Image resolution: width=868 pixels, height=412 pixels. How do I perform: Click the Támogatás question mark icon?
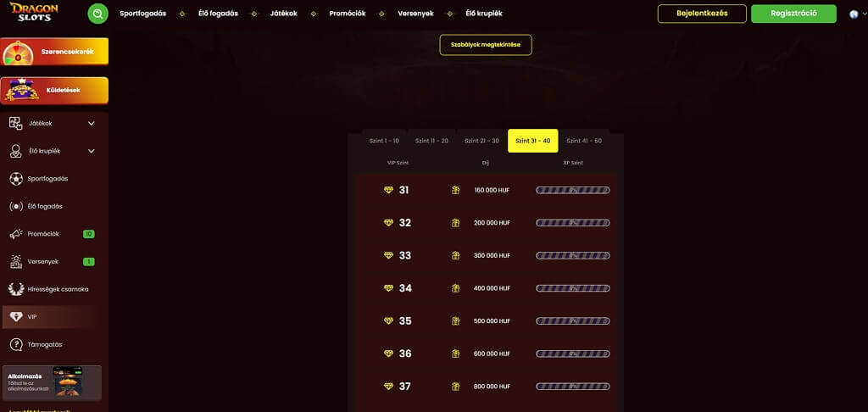click(x=15, y=344)
